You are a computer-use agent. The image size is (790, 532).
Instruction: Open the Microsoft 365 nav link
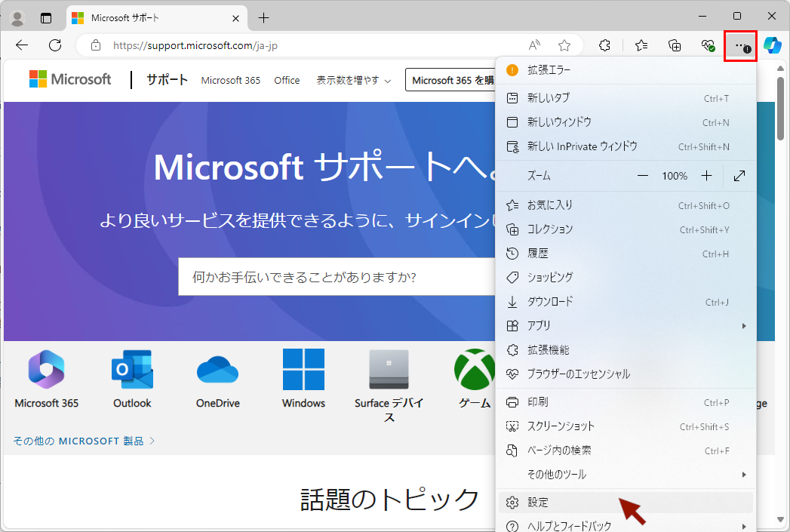point(231,80)
